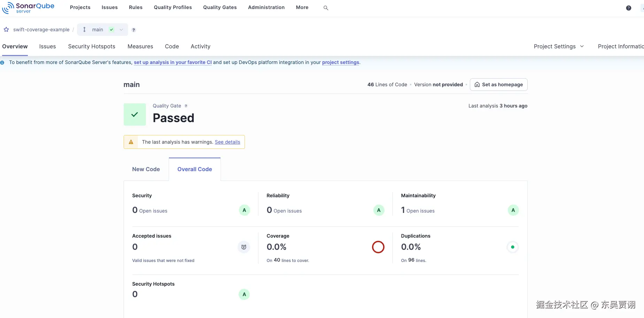
Task: Favorite the project with star icon
Action: [x=6, y=30]
